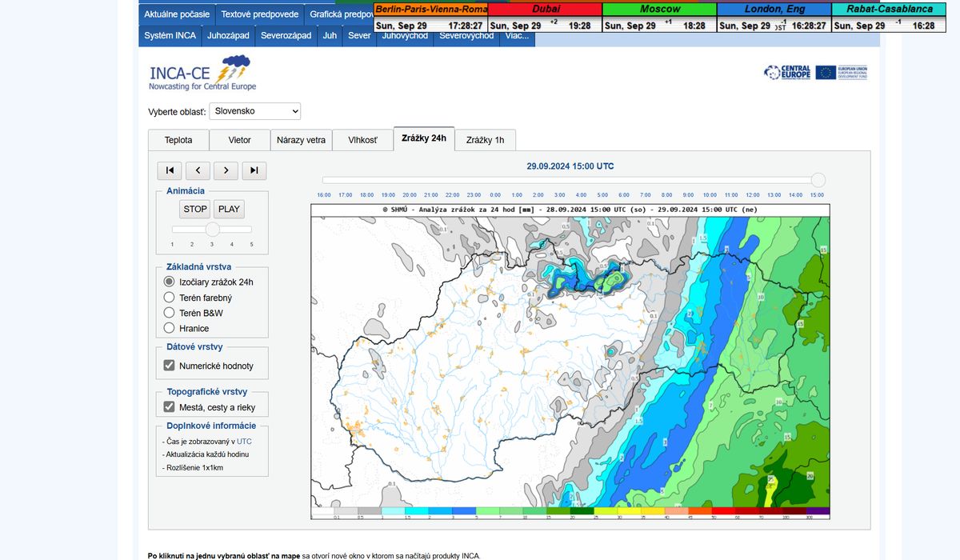The width and height of the screenshot is (960, 560).
Task: Jump to first animation frame
Action: click(x=169, y=170)
